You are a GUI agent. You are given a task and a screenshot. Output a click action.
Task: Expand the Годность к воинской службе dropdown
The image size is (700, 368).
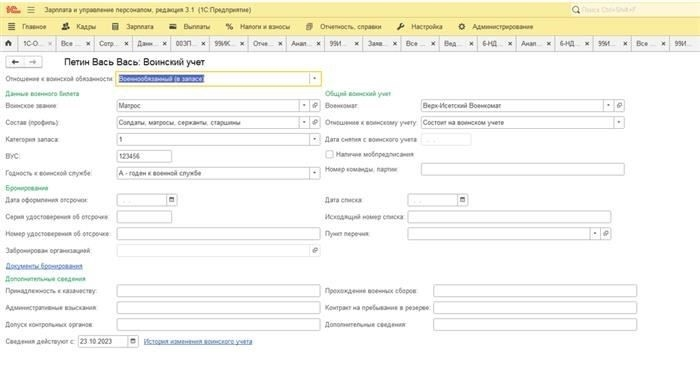tap(314, 173)
